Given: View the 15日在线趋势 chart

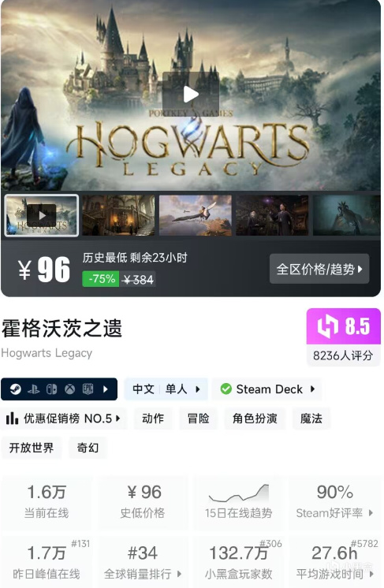Looking at the screenshot, I should click(x=238, y=502).
